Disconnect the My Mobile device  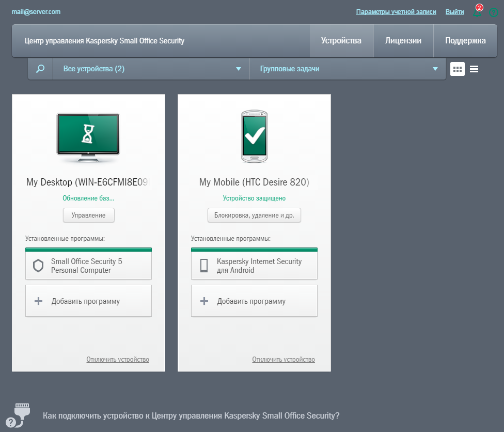click(x=283, y=359)
